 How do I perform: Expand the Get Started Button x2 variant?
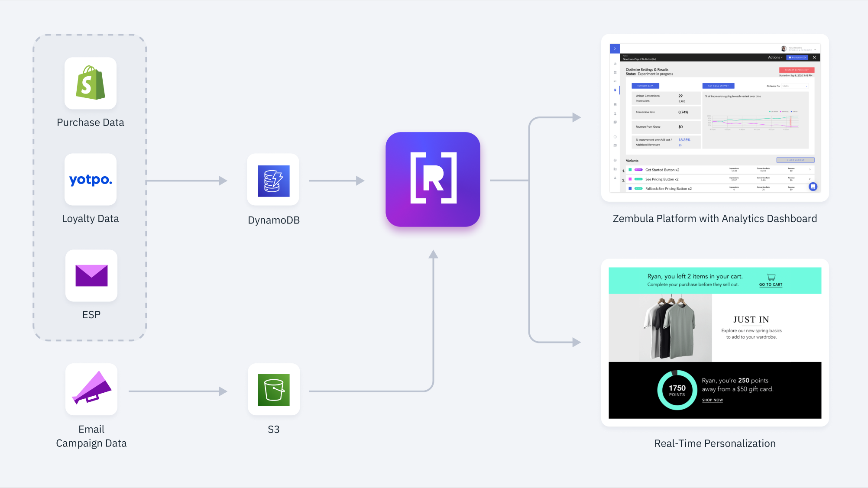[x=810, y=170]
